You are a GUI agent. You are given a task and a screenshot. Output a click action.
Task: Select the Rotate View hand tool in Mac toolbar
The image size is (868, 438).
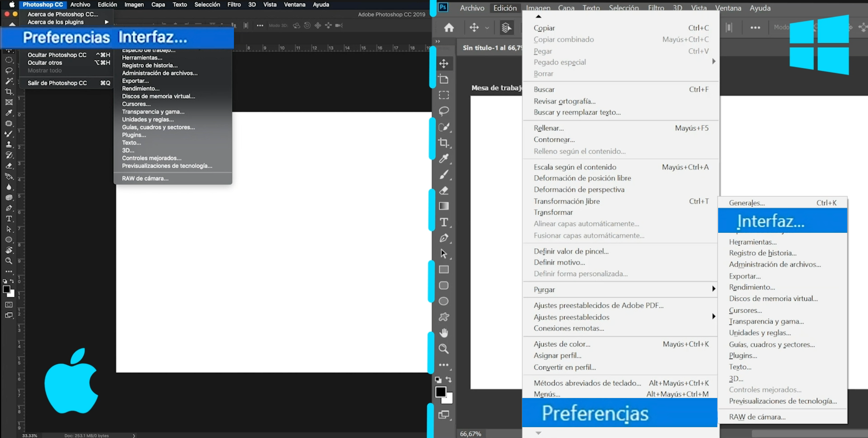(x=9, y=250)
